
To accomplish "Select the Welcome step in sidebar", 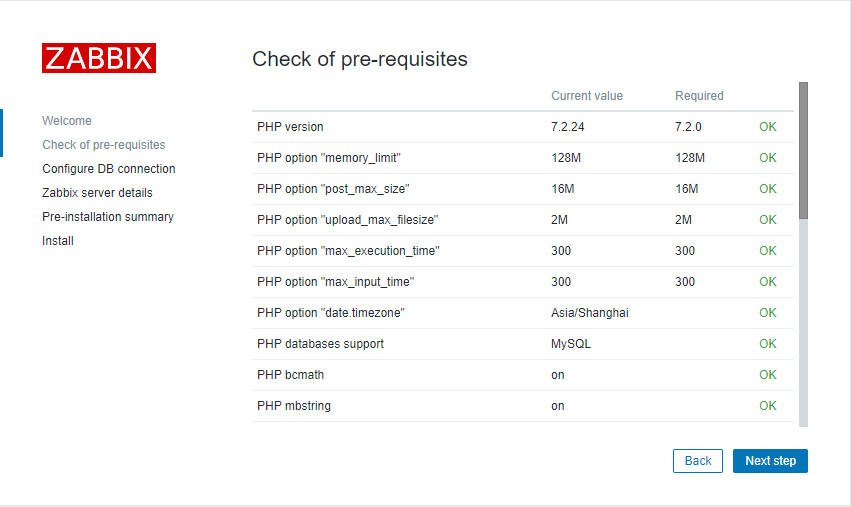I will coord(67,121).
